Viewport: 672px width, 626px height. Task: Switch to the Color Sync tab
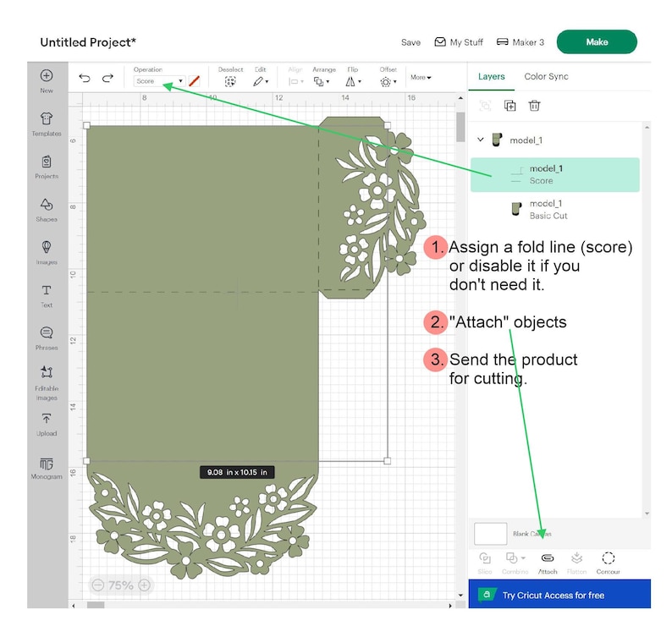pos(546,77)
